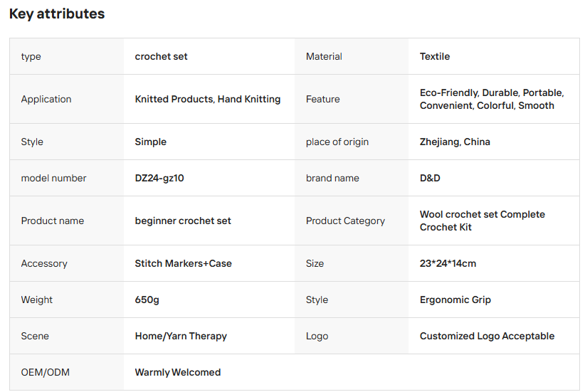Click the 650g weight value
Image resolution: width=585 pixels, height=392 pixels.
pyautogui.click(x=147, y=300)
